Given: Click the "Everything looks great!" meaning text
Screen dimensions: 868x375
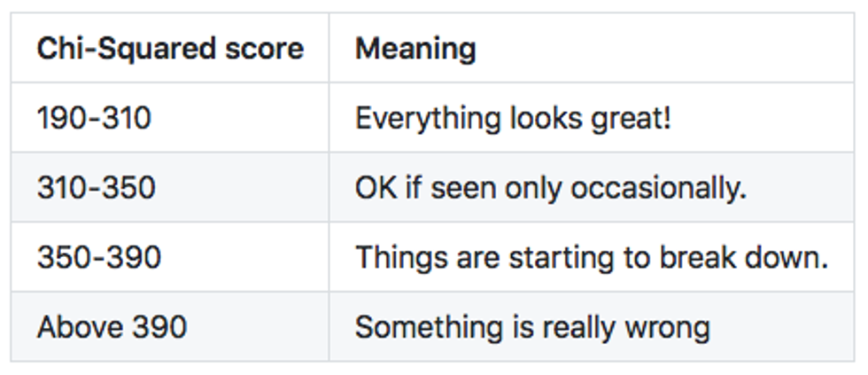Looking at the screenshot, I should click(513, 118).
